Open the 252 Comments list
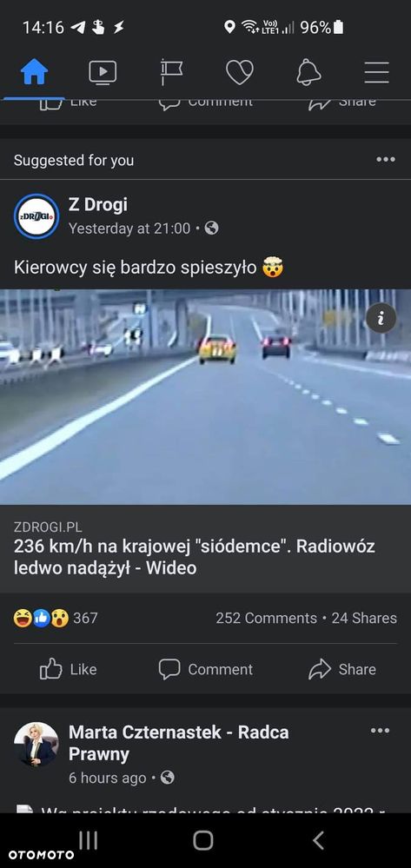The width and height of the screenshot is (411, 868). pyautogui.click(x=267, y=618)
